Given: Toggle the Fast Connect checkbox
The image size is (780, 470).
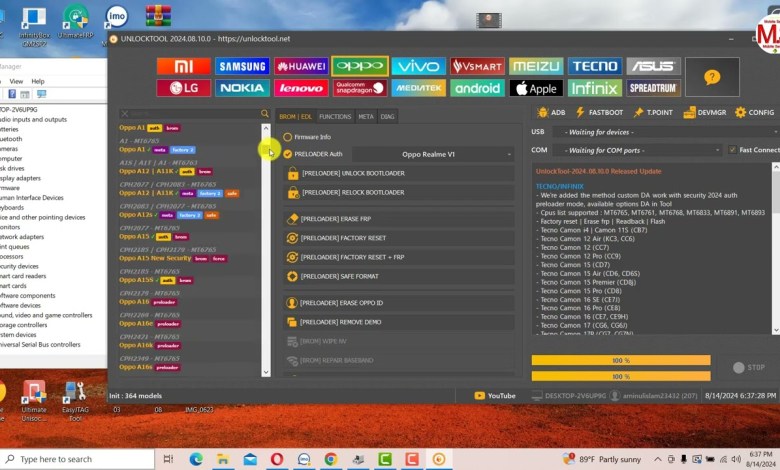Looking at the screenshot, I should pos(732,150).
